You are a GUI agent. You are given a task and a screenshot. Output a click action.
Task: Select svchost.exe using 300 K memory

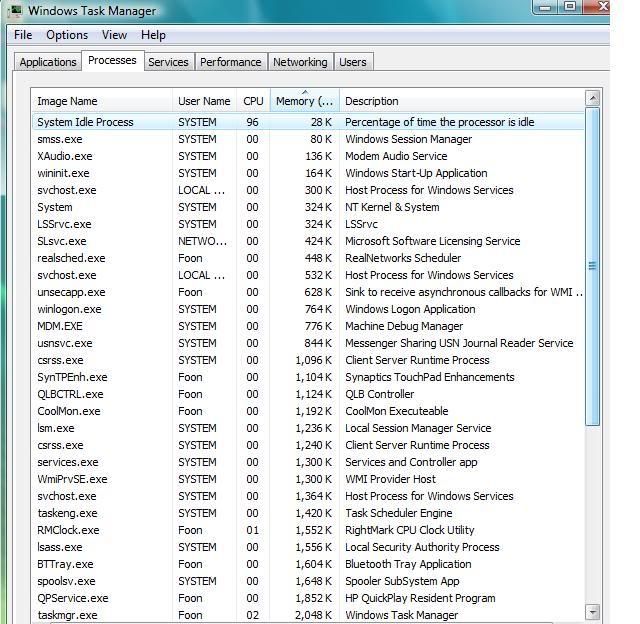308,190
